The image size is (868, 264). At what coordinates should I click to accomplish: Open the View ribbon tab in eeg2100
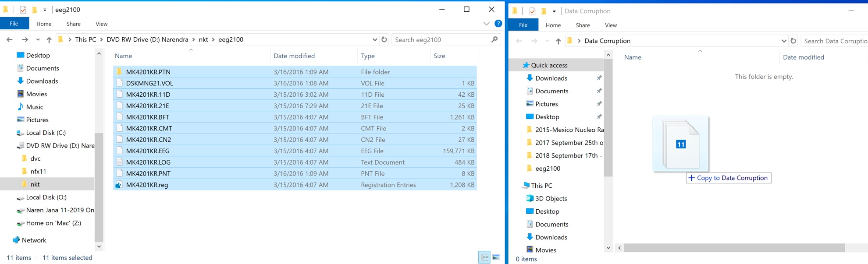101,24
